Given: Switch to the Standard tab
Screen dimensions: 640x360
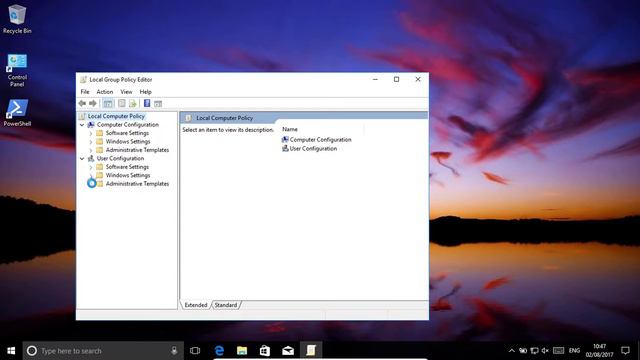Looking at the screenshot, I should click(226, 305).
